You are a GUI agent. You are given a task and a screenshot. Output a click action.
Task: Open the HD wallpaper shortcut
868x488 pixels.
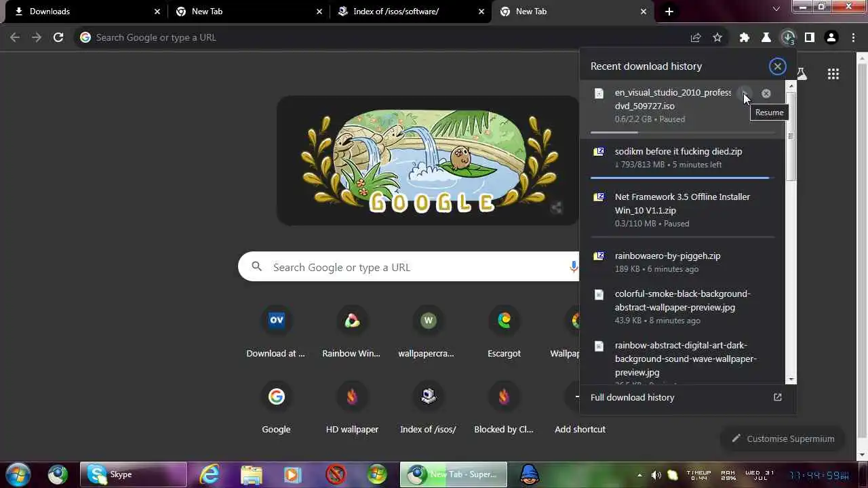351,408
